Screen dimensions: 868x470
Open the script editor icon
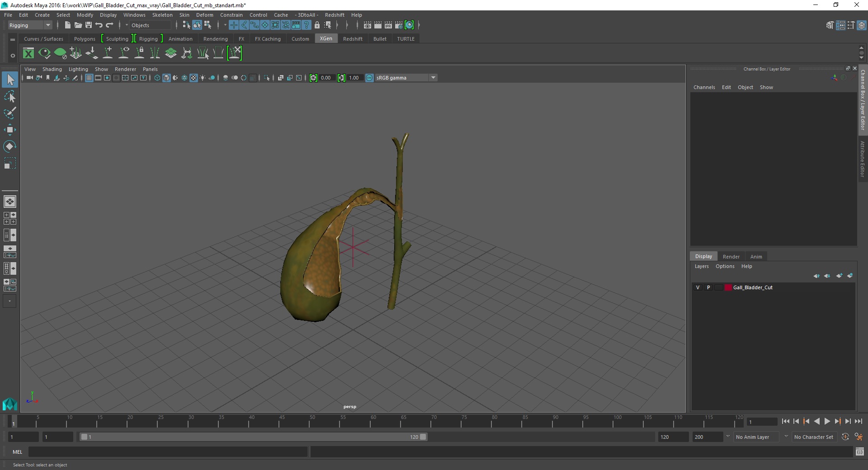pyautogui.click(x=860, y=452)
